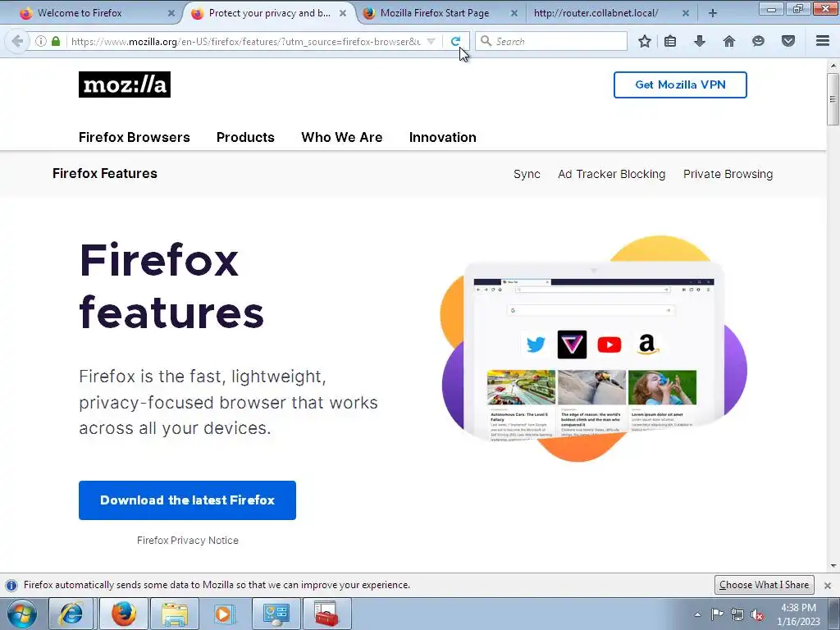This screenshot has height=630, width=840.
Task: Close the Welcome to Firefox tab
Action: [171, 13]
